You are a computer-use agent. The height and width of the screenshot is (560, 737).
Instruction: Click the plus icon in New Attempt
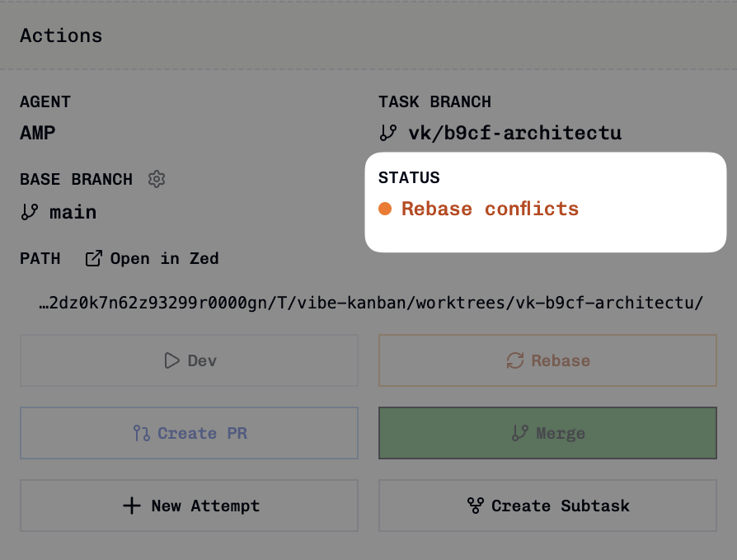point(132,506)
